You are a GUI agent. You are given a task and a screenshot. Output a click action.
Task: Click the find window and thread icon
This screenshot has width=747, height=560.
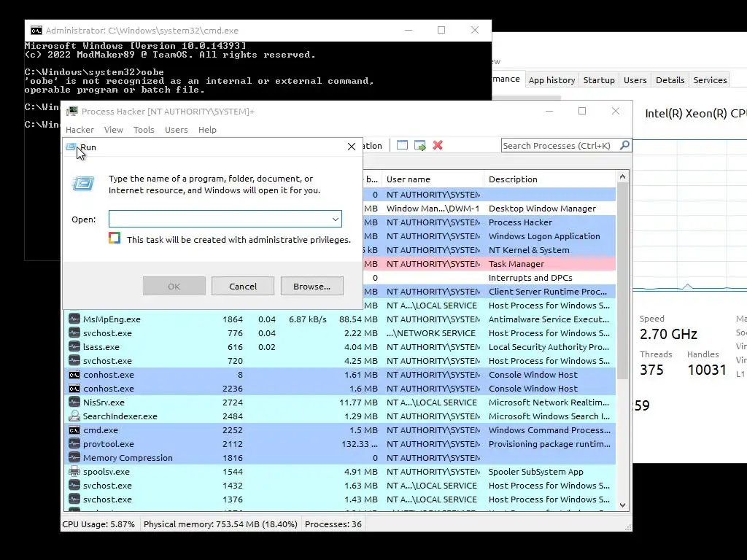coord(419,145)
